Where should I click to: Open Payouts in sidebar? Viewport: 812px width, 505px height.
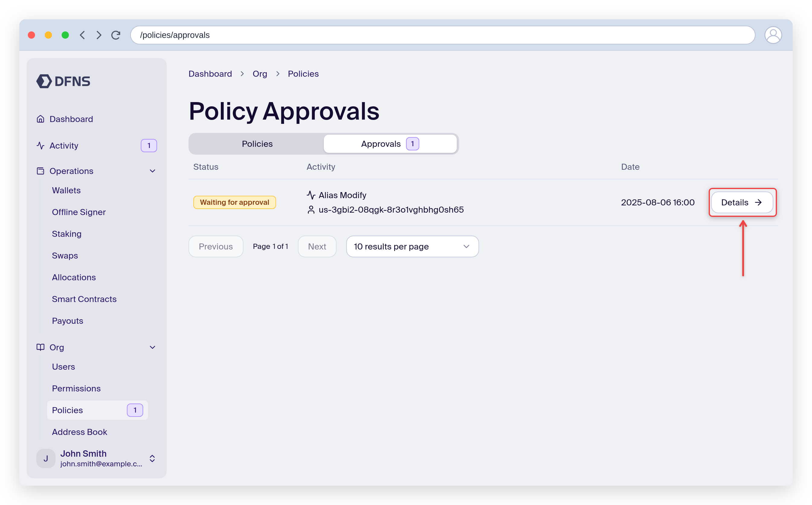tap(67, 321)
